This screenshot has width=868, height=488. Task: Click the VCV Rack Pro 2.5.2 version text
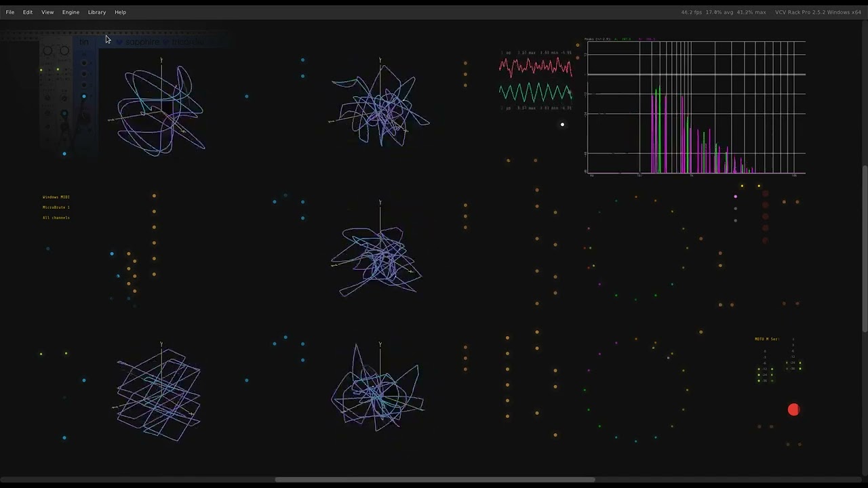pos(818,12)
